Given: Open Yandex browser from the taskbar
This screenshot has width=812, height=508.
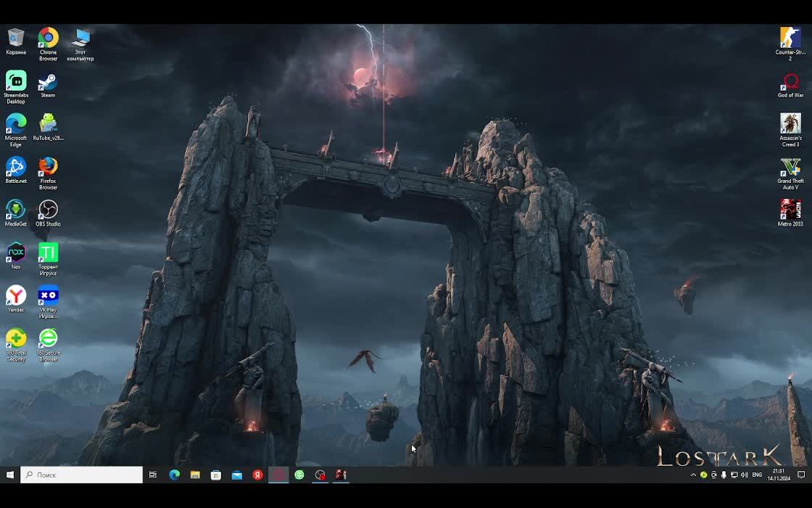Looking at the screenshot, I should point(257,475).
